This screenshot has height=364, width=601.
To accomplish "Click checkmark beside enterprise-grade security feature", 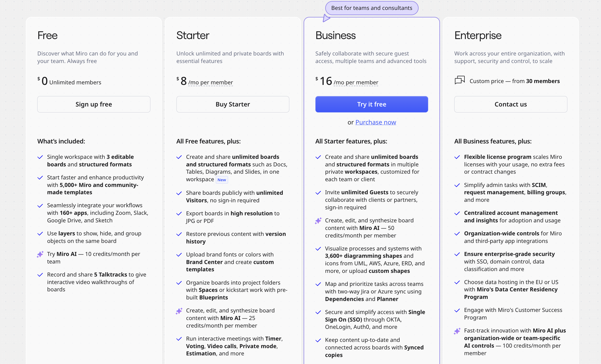I will [x=457, y=254].
